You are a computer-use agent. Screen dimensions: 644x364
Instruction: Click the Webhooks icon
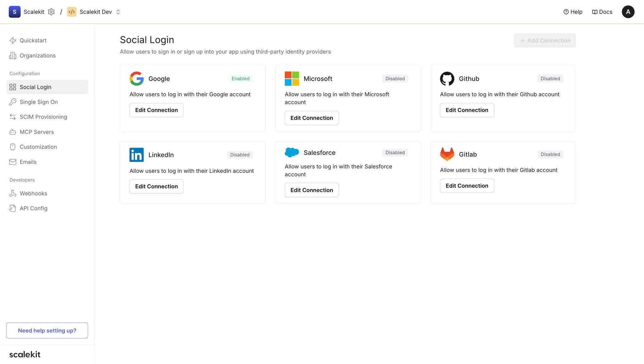coord(13,193)
